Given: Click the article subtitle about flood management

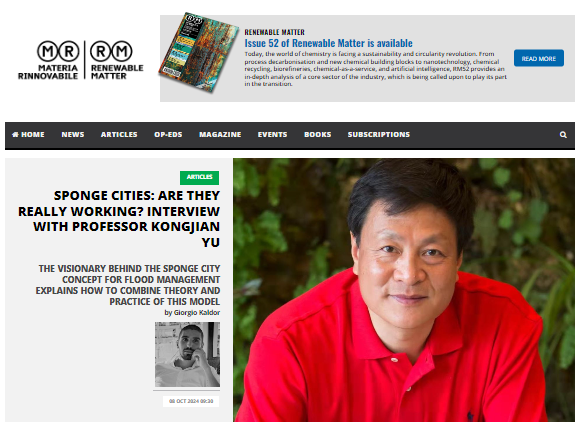Looking at the screenshot, I should (128, 285).
